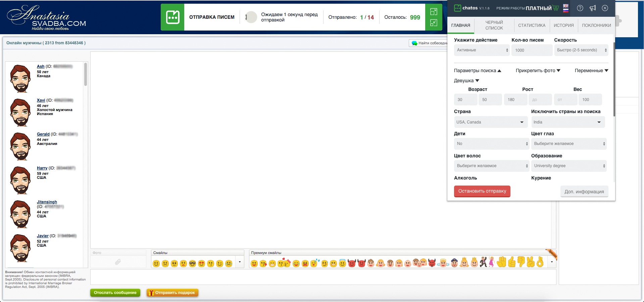Open the 'Цвет волос' dropdown
The image size is (644, 302).
pos(492,166)
